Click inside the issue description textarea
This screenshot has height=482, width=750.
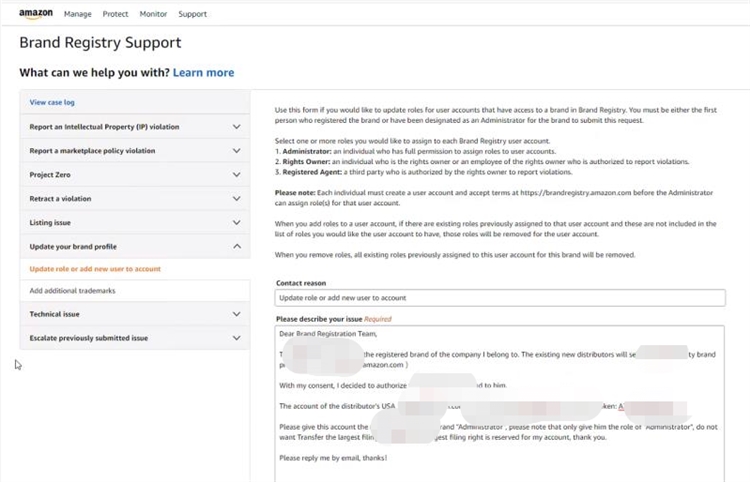[499, 404]
